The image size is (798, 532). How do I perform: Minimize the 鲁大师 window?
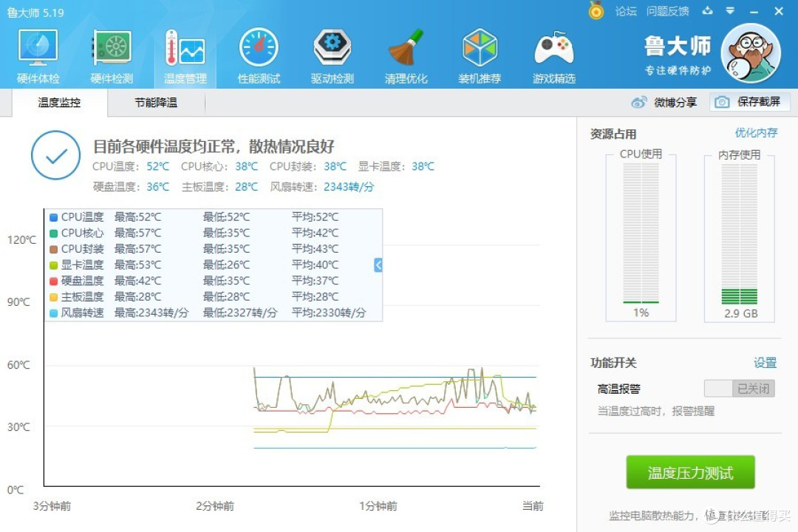pos(754,11)
